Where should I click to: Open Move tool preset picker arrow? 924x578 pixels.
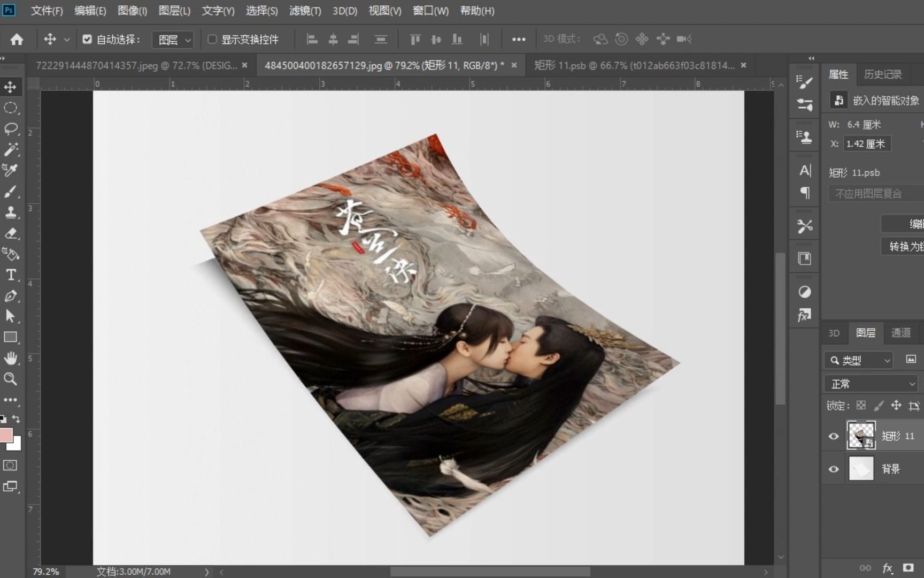pyautogui.click(x=67, y=39)
